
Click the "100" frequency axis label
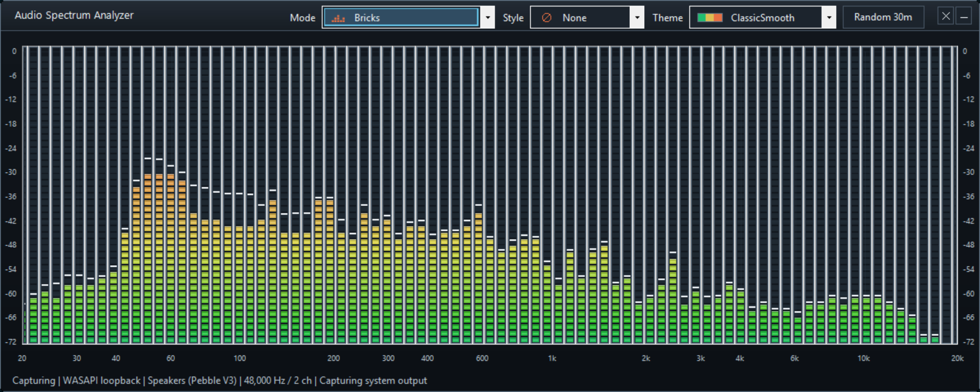(x=240, y=358)
